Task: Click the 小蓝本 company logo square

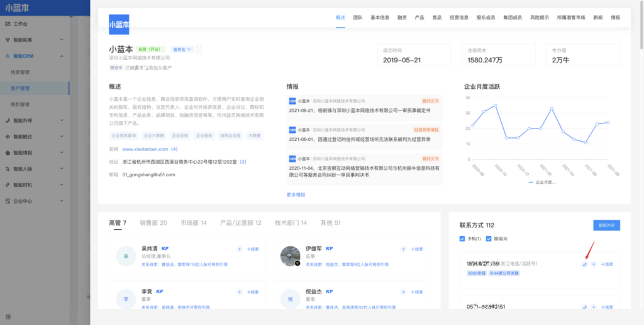Action: click(x=119, y=25)
